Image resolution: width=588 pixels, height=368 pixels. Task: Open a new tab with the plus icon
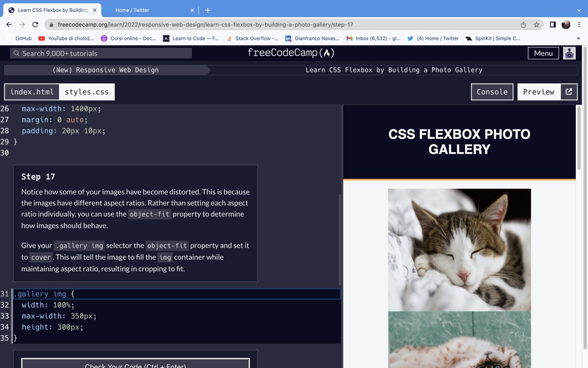click(208, 10)
